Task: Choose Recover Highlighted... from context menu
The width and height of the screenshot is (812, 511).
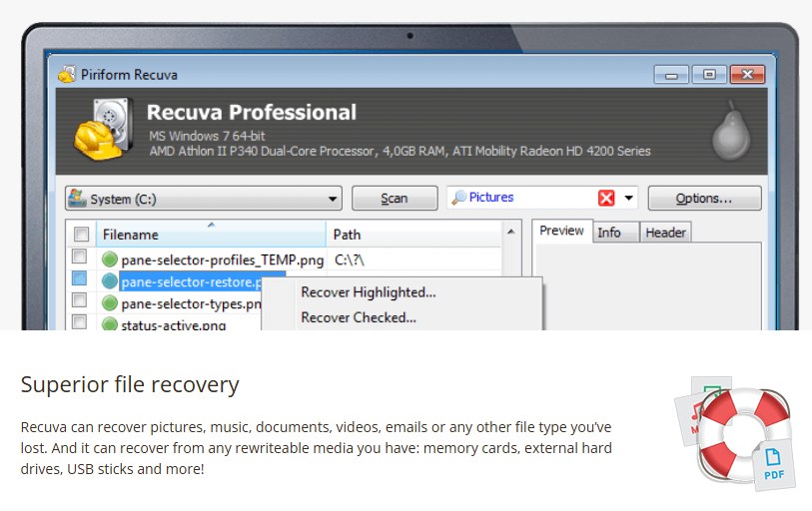Action: tap(369, 292)
